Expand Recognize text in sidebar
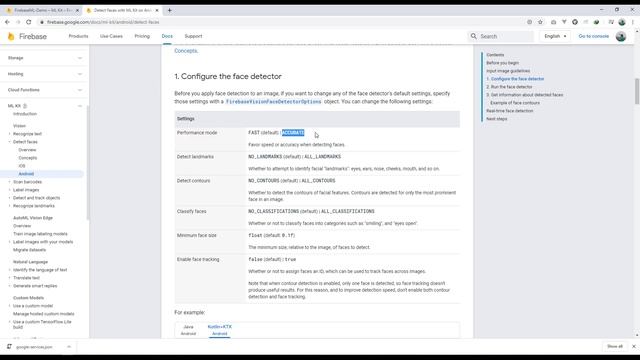Viewport: 640px width, 360px height. click(x=9, y=134)
